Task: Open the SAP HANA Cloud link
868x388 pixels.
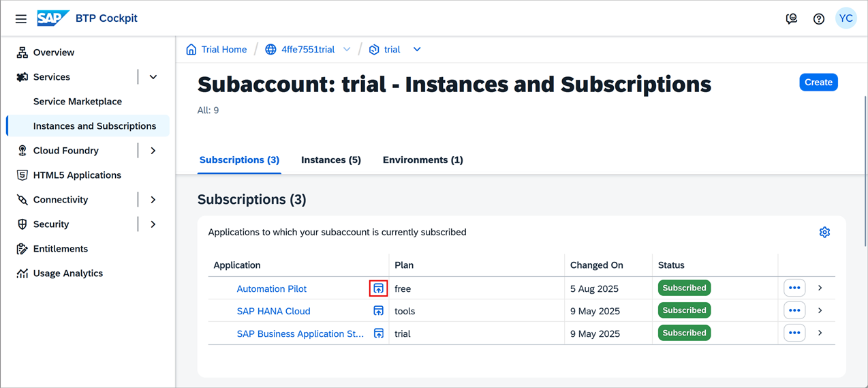Action: (273, 311)
